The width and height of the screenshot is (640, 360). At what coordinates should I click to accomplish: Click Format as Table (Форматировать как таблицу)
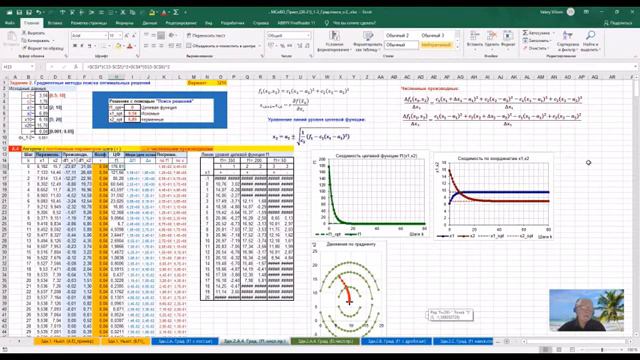point(368,41)
